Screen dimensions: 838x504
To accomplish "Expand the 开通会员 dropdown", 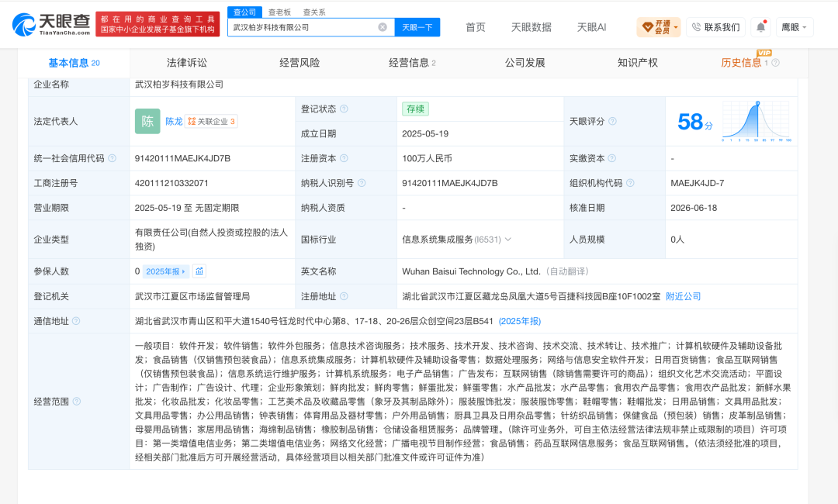I will click(x=659, y=27).
